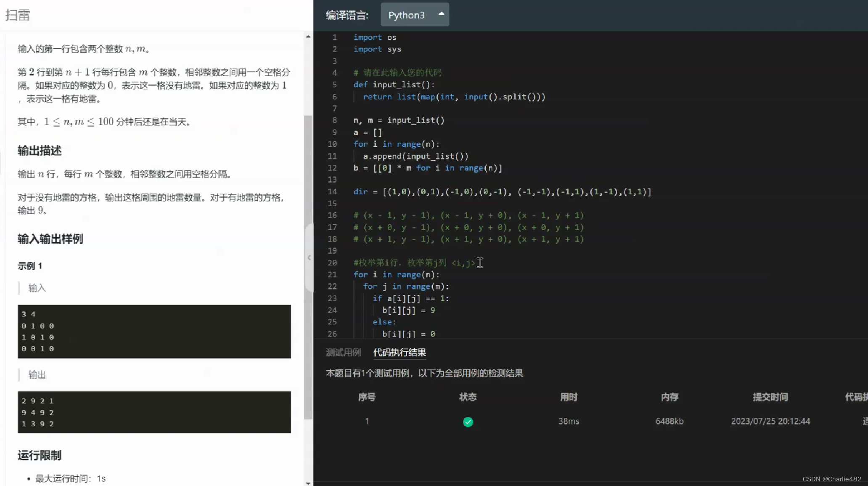Click the 2023/07/25 submission timestamp
Screen dimensions: 868x486
(770, 421)
